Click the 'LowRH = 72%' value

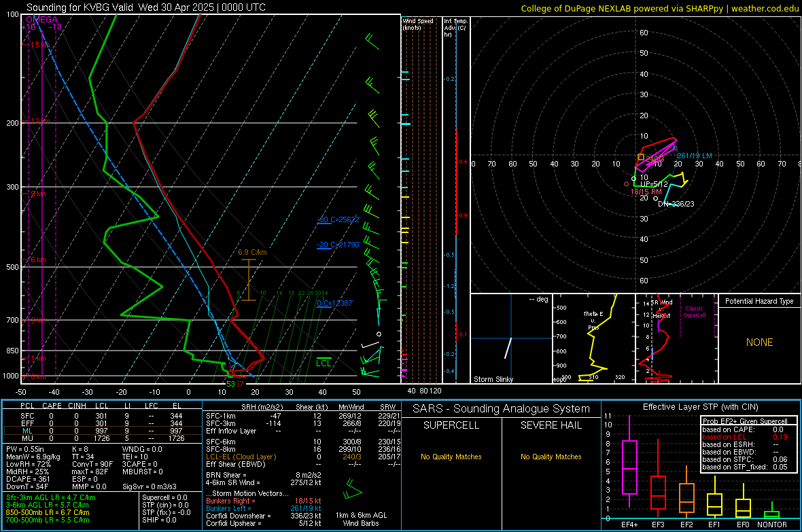click(x=29, y=465)
